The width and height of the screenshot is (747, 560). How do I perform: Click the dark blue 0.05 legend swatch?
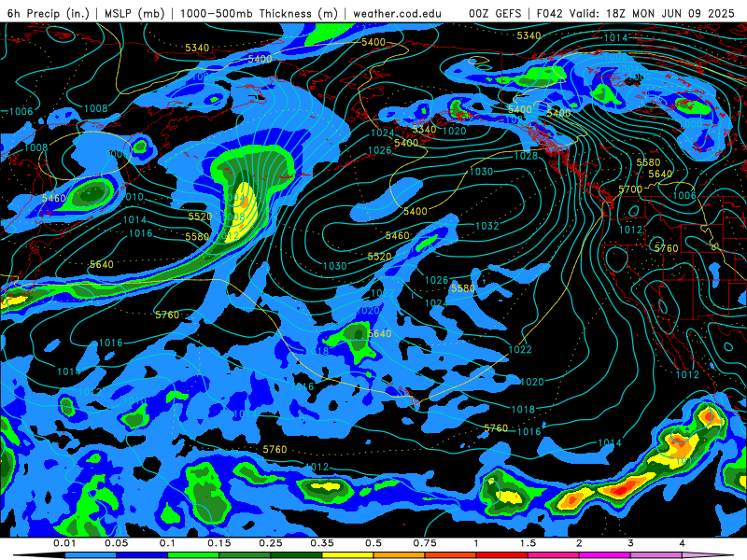[142, 555]
